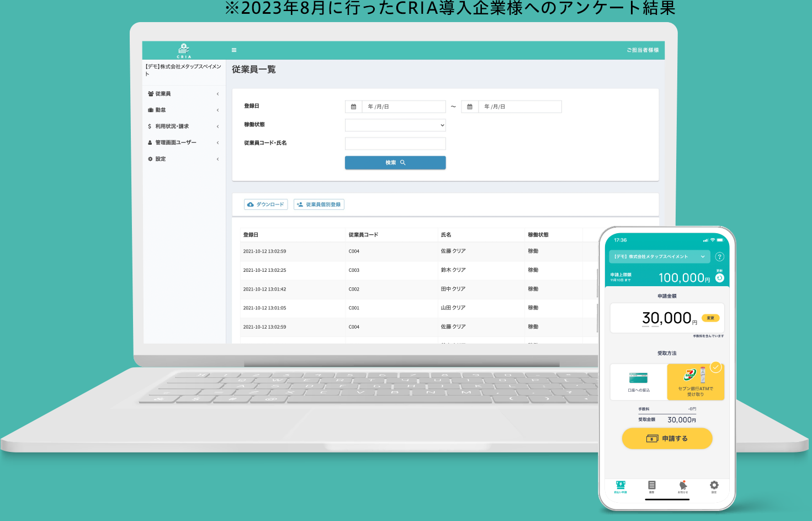
Task: Expand the 利用状況・請求 sidebar menu
Action: (x=184, y=127)
